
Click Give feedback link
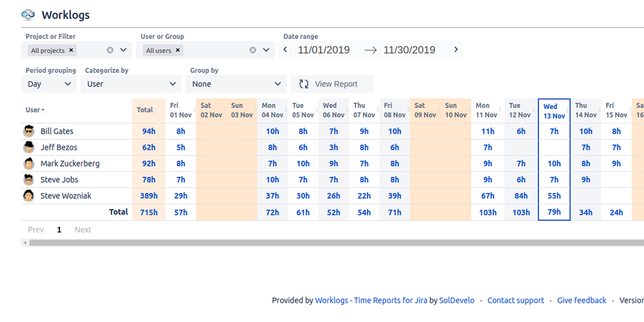[x=581, y=301]
